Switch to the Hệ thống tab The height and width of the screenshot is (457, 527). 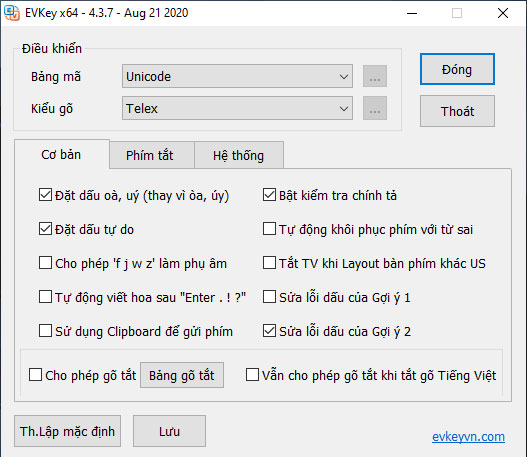239,155
